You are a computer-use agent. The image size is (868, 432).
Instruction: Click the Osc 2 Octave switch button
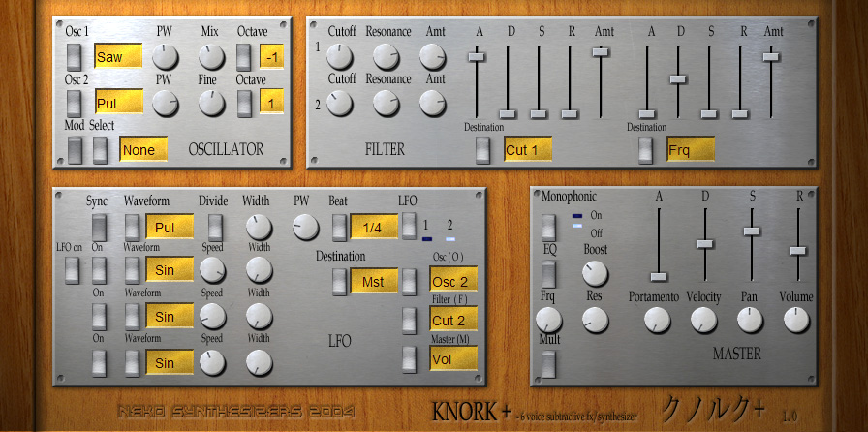click(244, 104)
